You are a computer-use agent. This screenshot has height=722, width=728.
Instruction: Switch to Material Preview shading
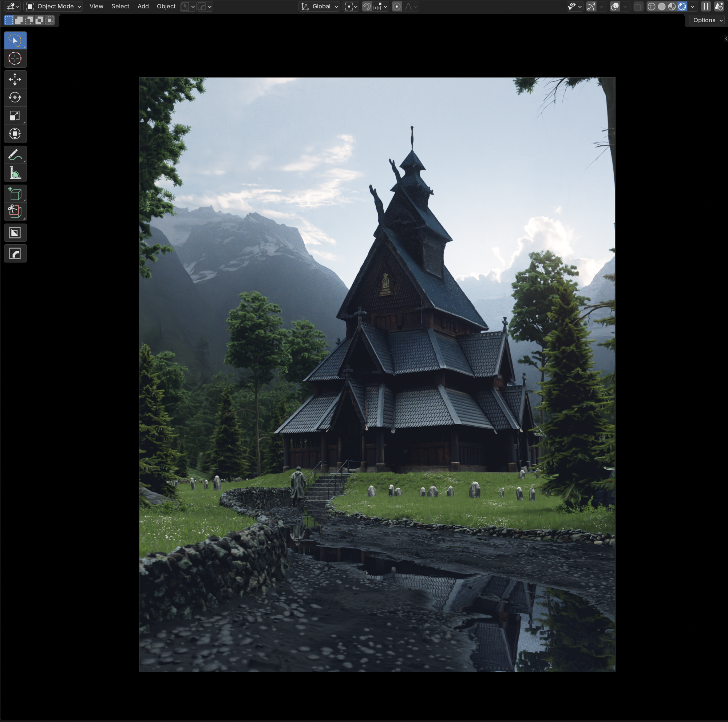[672, 7]
